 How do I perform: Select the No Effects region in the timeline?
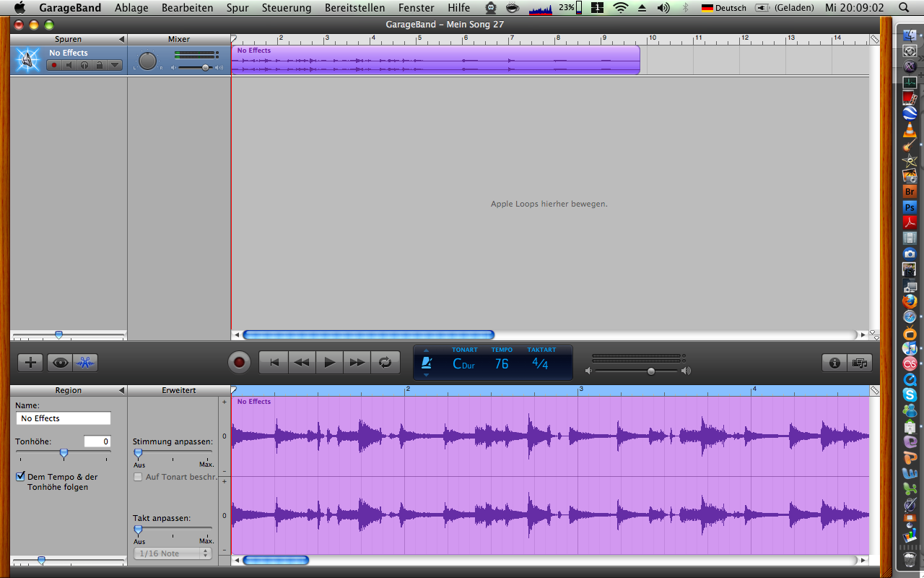click(436, 60)
